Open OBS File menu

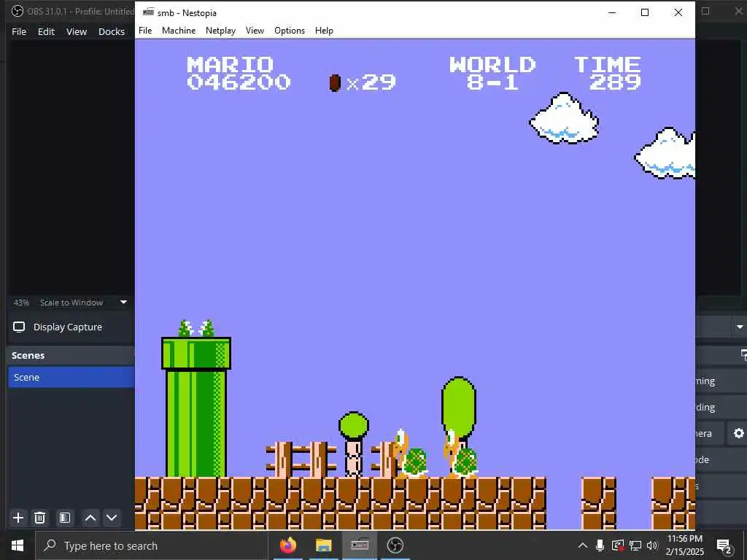point(19,31)
